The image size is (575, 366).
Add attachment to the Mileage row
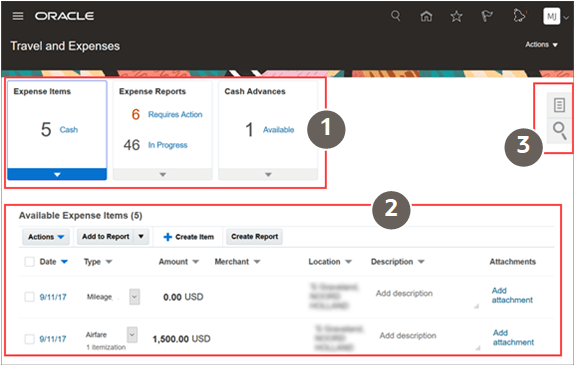[x=512, y=295]
